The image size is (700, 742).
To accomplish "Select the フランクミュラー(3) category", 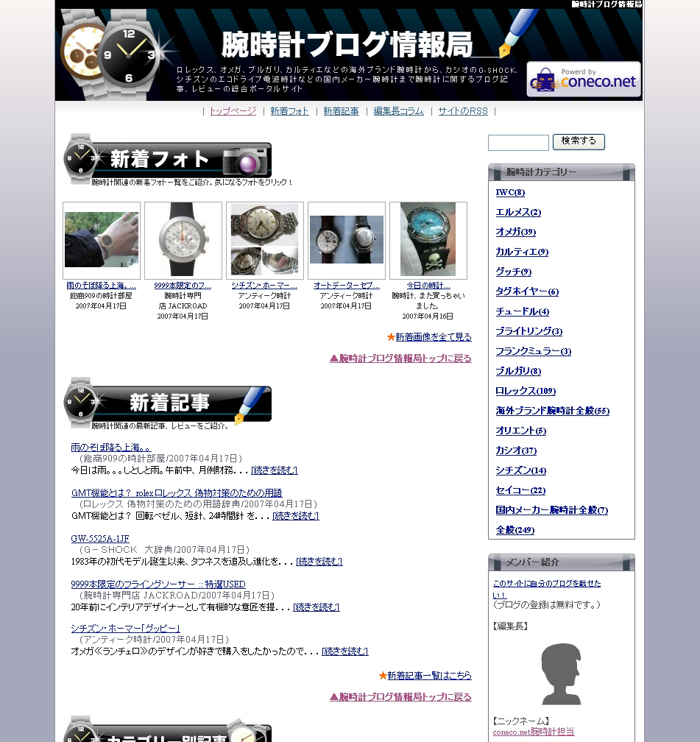I will point(534,351).
